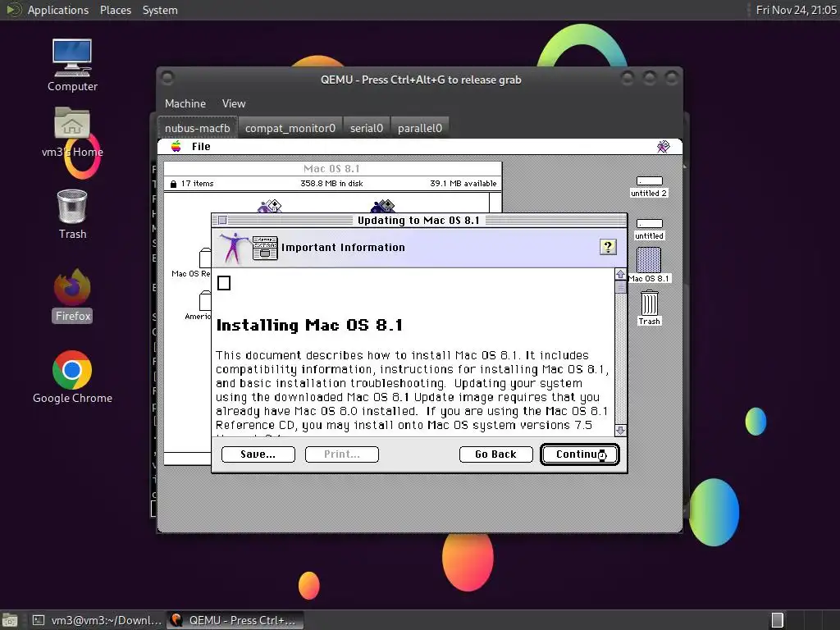840x630 pixels.
Task: Switch to the serial0 tab
Action: click(x=367, y=128)
